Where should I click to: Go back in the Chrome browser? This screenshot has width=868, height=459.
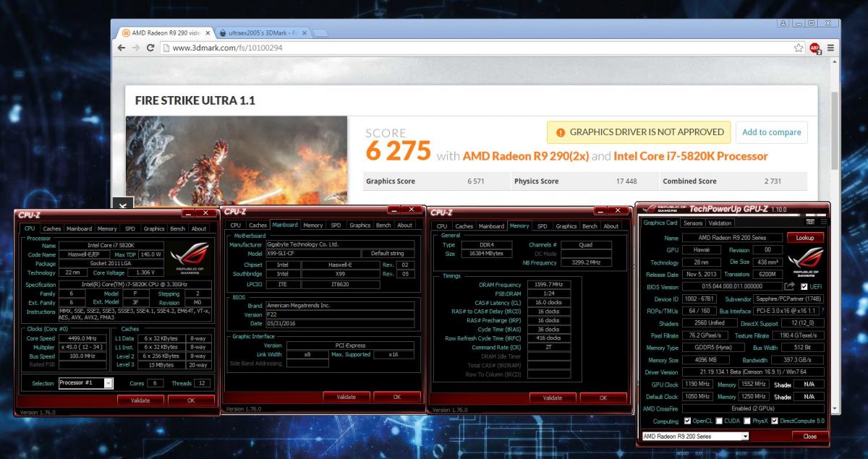pyautogui.click(x=122, y=48)
